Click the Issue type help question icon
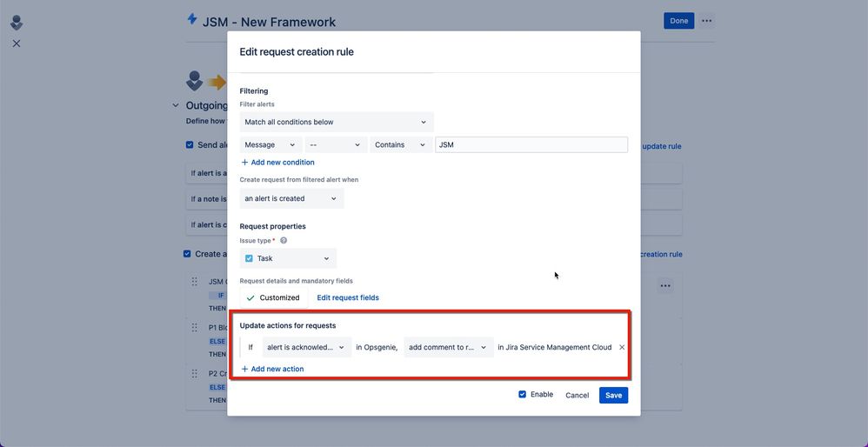 pyautogui.click(x=284, y=241)
